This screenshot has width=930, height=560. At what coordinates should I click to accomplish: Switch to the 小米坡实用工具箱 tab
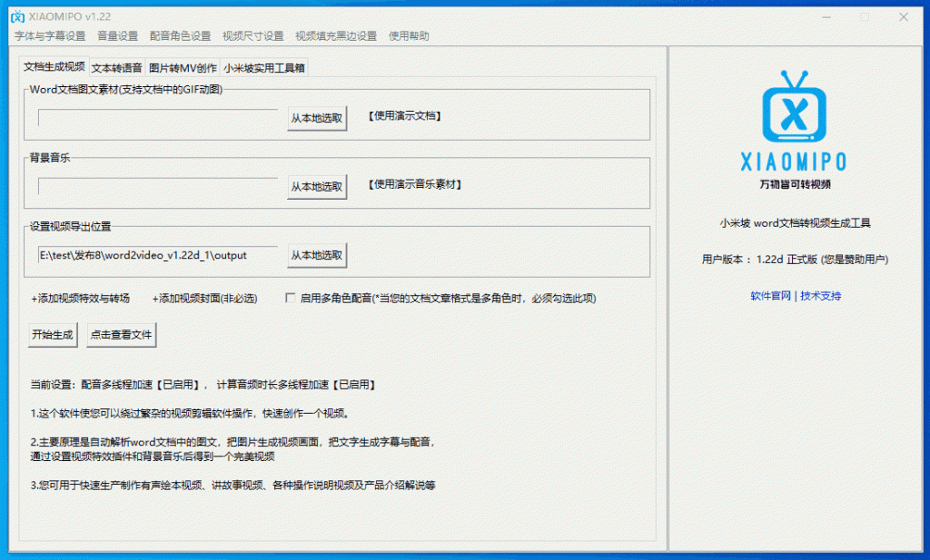(264, 68)
